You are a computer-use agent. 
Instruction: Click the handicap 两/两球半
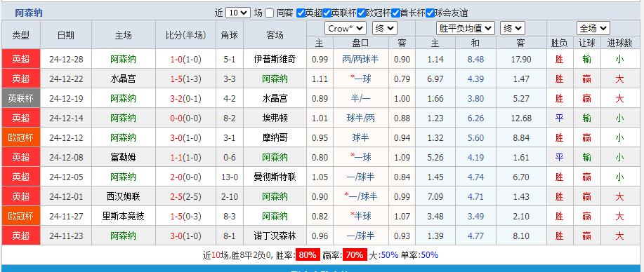pyautogui.click(x=360, y=59)
